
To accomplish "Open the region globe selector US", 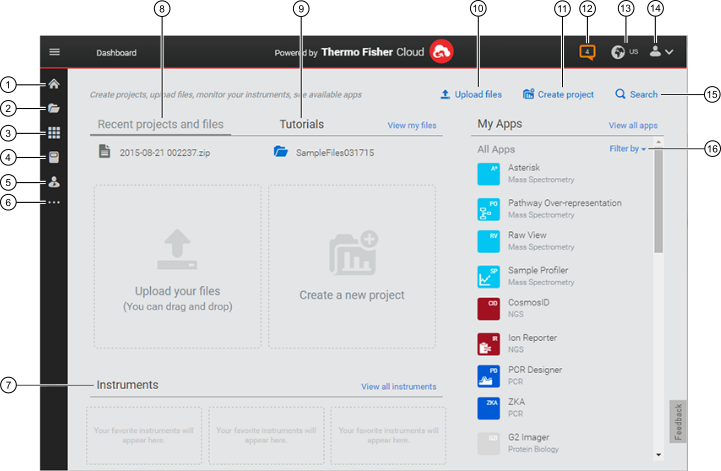I will [x=624, y=52].
